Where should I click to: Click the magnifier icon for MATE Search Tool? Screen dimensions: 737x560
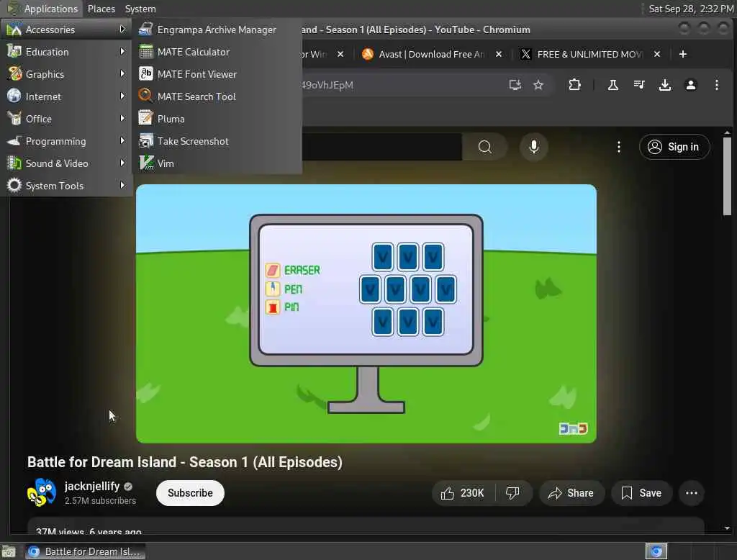pyautogui.click(x=145, y=96)
